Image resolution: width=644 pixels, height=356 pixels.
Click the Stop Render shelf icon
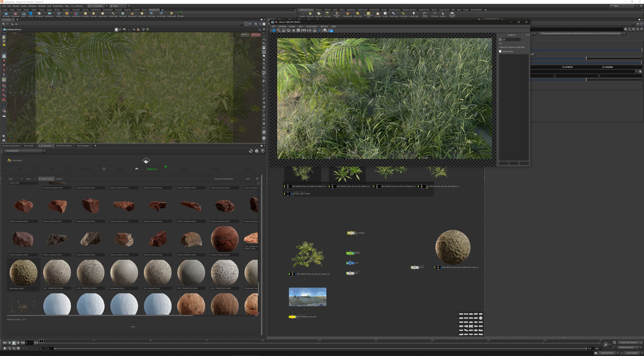(x=15, y=14)
